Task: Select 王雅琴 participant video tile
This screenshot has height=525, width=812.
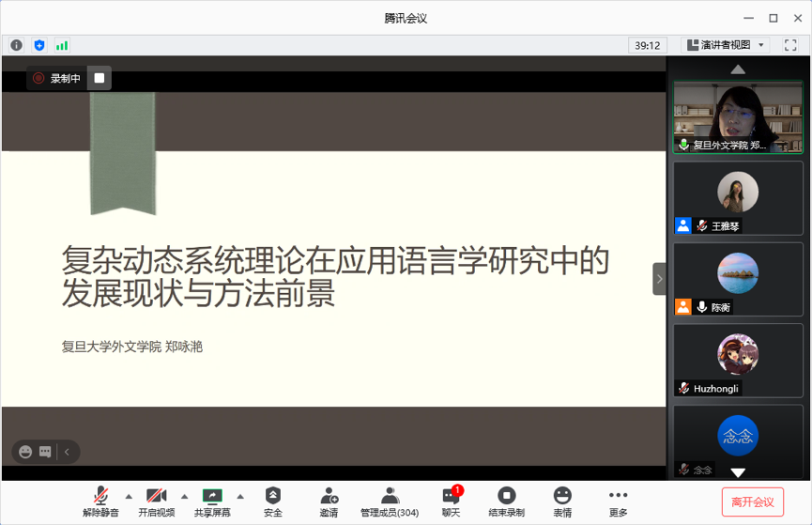Action: click(x=738, y=198)
